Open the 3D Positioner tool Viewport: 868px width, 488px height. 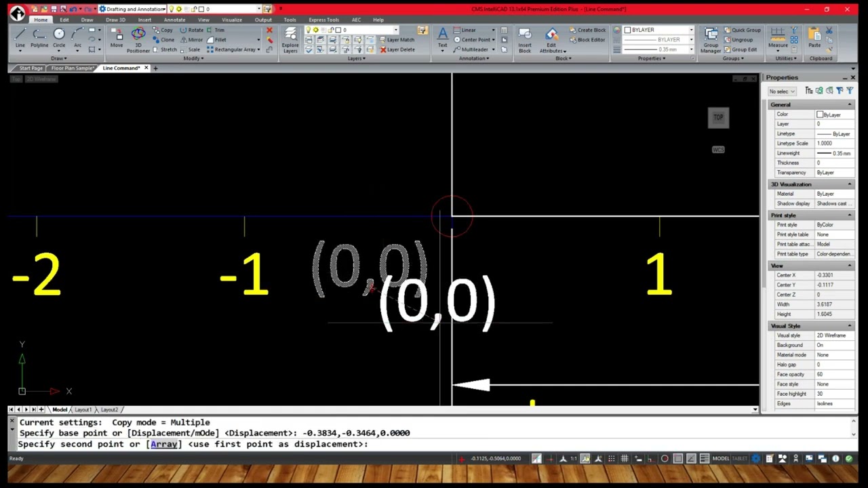click(138, 40)
